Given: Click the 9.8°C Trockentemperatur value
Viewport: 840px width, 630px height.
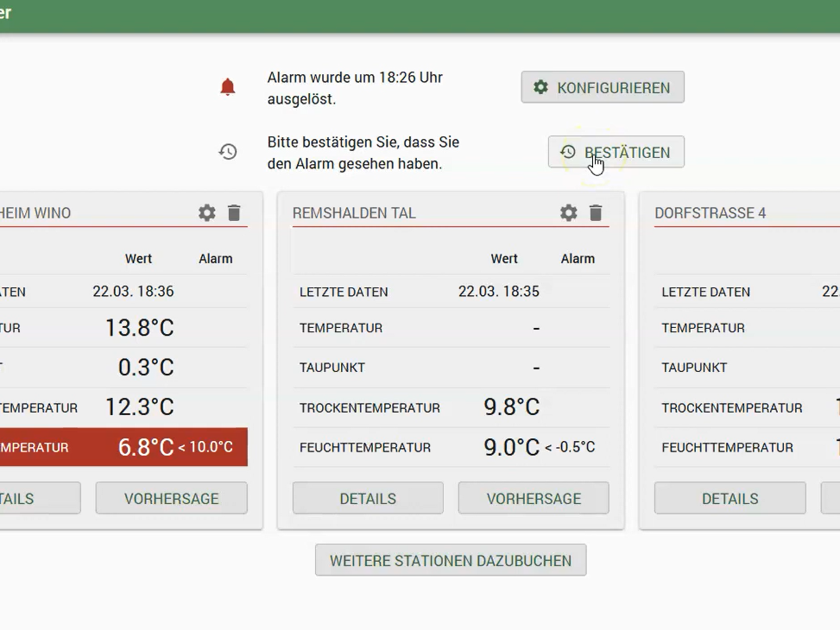Looking at the screenshot, I should tap(512, 406).
